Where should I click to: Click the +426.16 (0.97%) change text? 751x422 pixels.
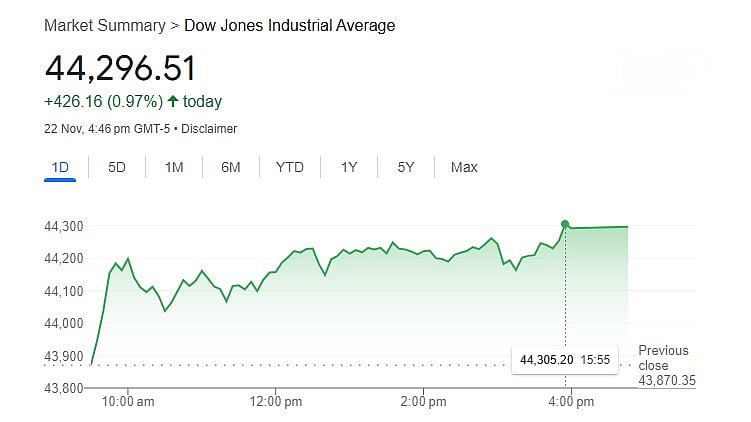pyautogui.click(x=103, y=102)
